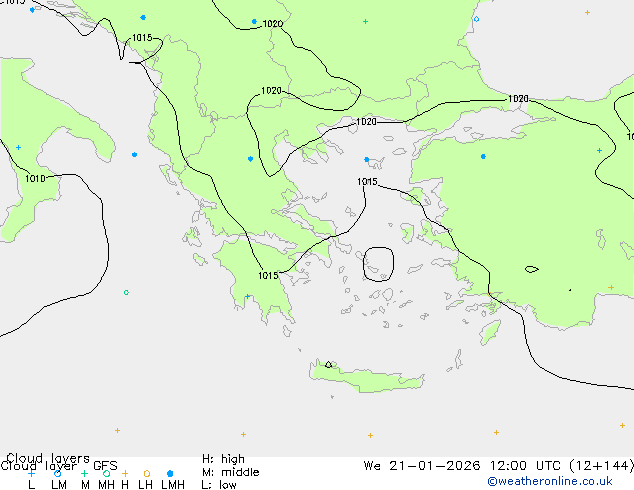This screenshot has width=634, height=490.
Task: Click the closed oval isobar in the Aegean
Action: [378, 264]
